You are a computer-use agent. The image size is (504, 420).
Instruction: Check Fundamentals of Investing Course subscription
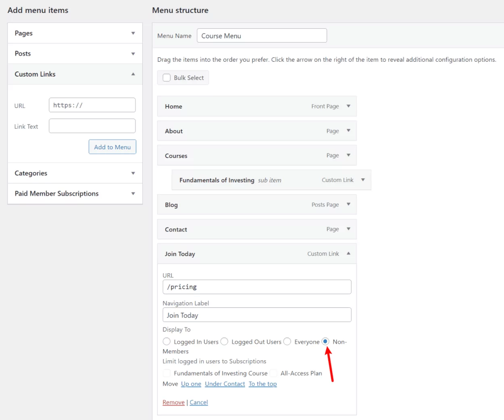point(167,373)
